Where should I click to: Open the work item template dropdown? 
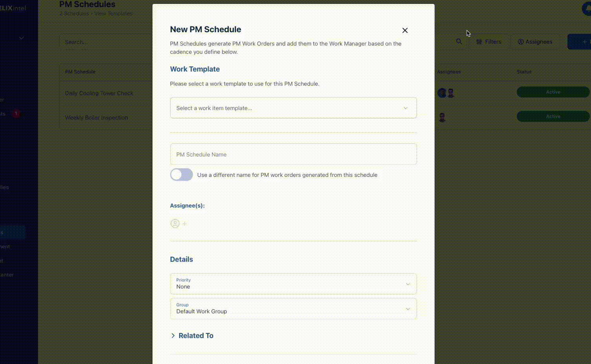coord(293,107)
